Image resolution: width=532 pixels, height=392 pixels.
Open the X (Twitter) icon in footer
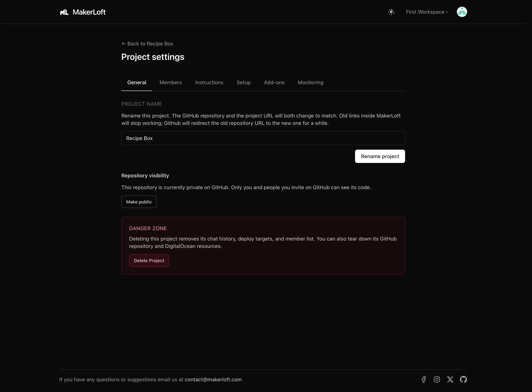point(450,379)
